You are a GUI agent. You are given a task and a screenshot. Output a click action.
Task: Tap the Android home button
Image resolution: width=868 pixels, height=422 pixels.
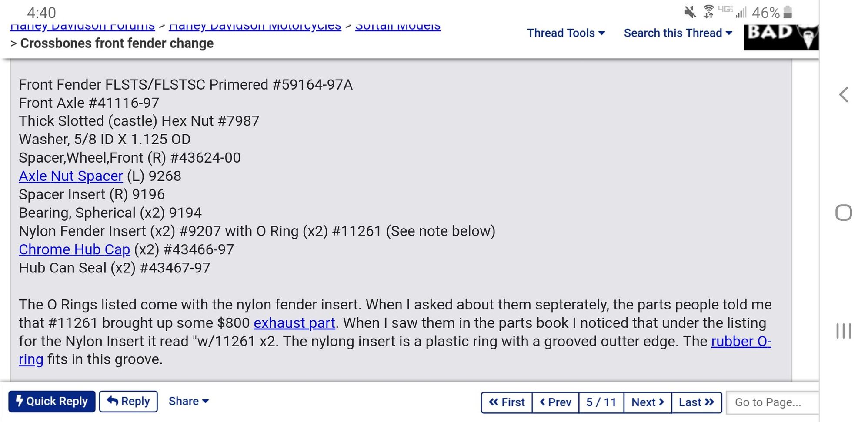[x=843, y=213]
